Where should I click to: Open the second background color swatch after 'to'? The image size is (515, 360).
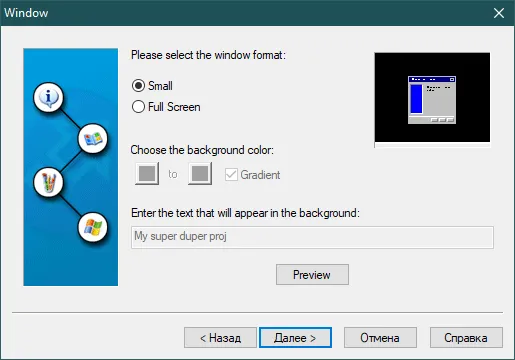pyautogui.click(x=200, y=173)
